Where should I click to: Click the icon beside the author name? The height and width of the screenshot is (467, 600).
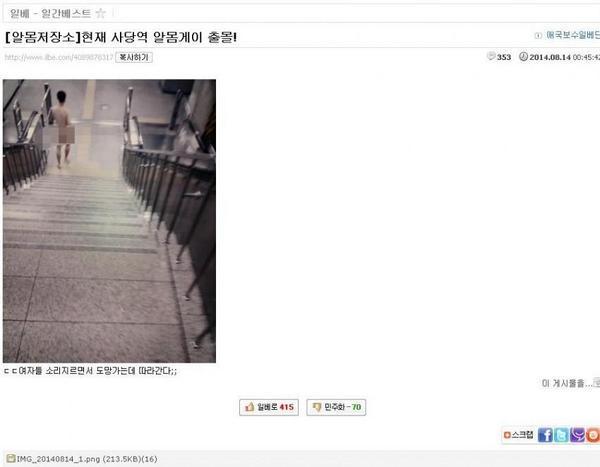tap(538, 36)
